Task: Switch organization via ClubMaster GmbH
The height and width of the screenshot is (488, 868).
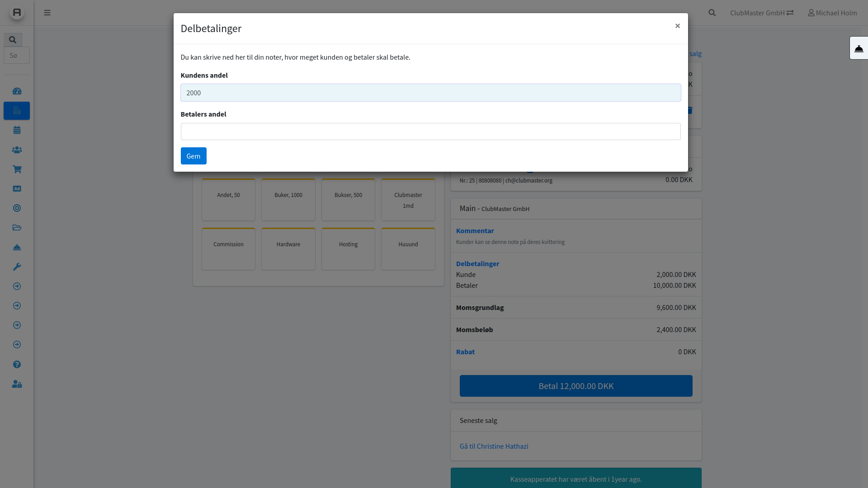Action: click(x=761, y=13)
